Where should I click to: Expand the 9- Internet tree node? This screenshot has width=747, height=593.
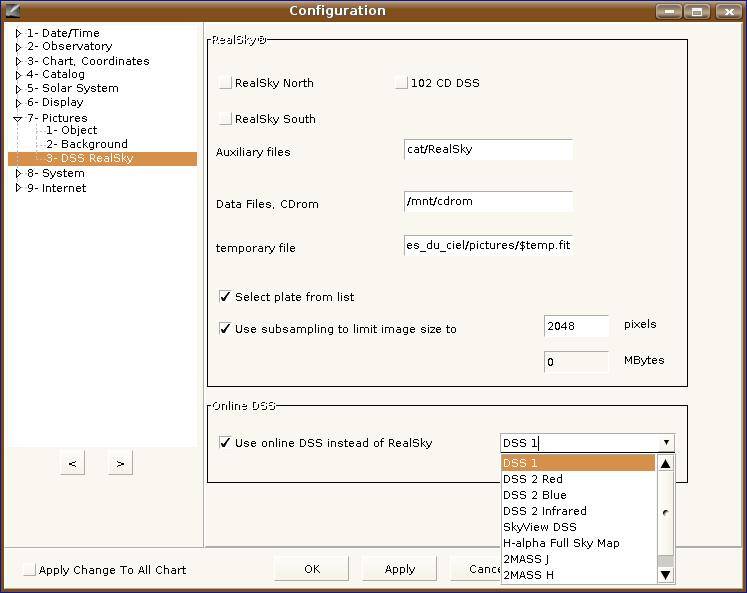(x=19, y=188)
